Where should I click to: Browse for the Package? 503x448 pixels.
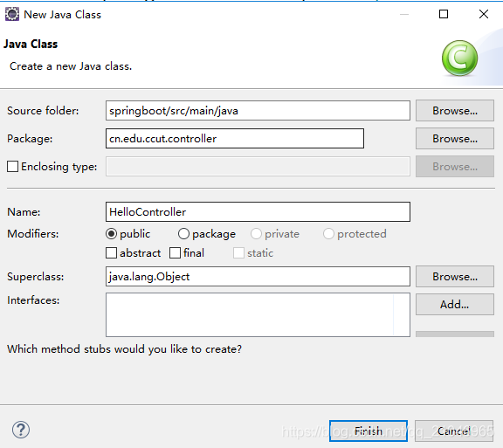[455, 138]
